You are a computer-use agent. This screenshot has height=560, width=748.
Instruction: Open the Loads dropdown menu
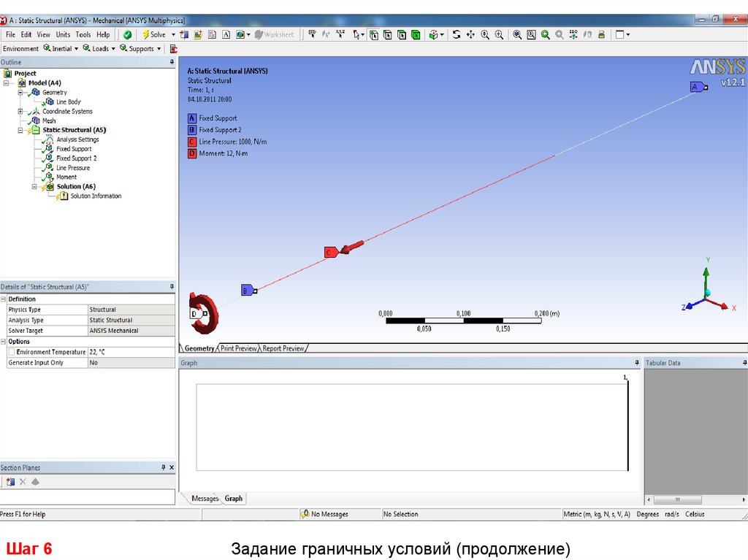point(99,49)
